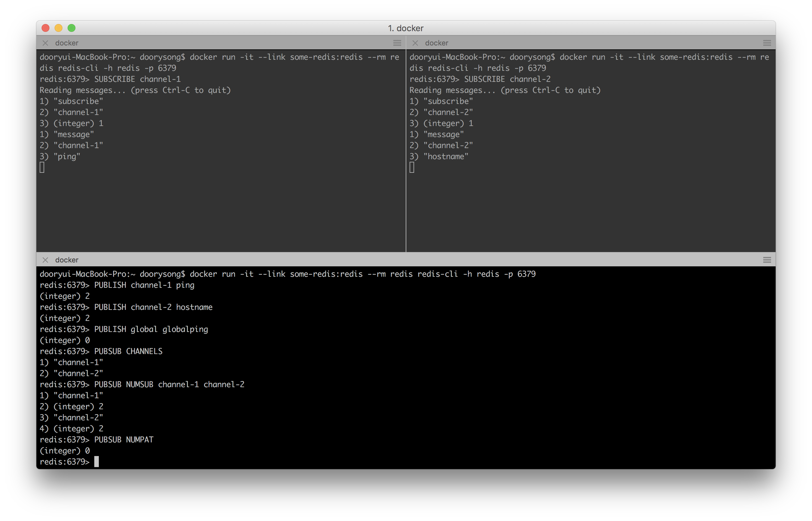Focus the bottom pane's empty redis prompt
This screenshot has width=812, height=521.
(97, 462)
